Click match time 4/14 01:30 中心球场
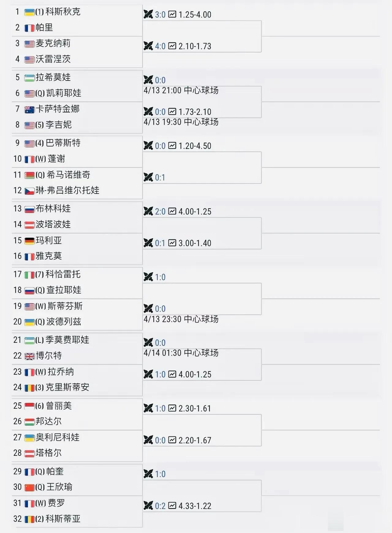This screenshot has width=392, height=533. pos(181,353)
